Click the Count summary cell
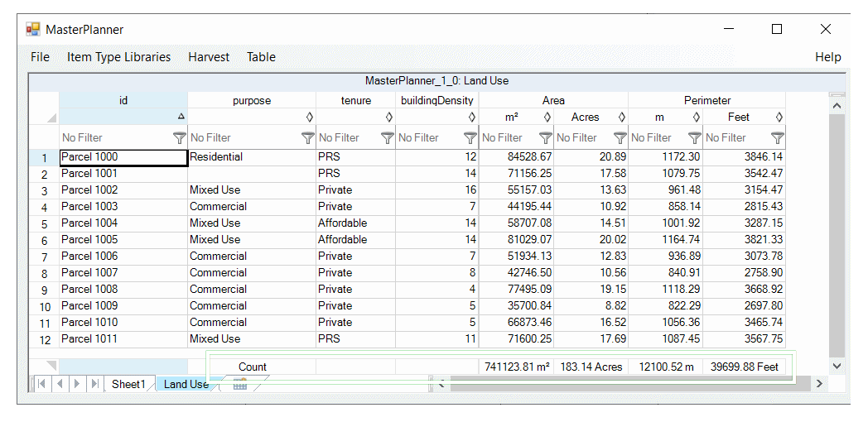868x422 pixels. pos(252,367)
